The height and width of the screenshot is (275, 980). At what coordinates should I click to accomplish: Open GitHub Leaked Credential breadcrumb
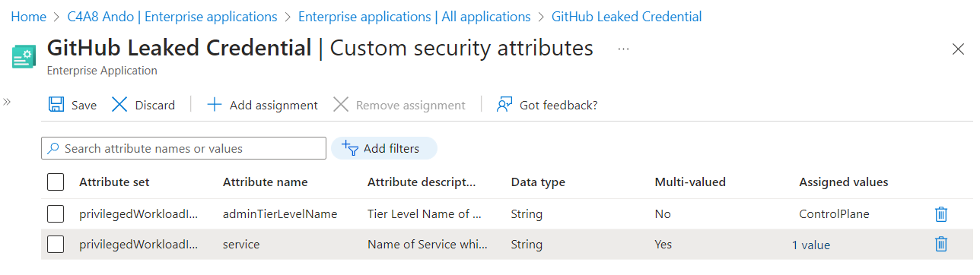[627, 16]
